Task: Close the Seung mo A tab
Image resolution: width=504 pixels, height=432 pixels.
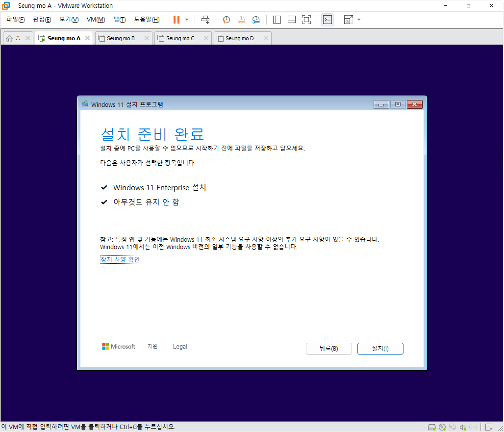Action: [87, 38]
